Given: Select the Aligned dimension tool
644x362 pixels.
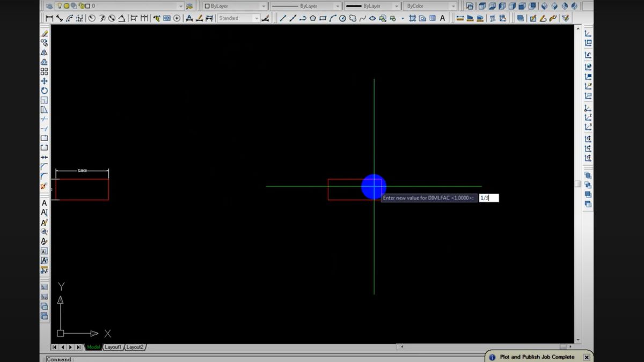Looking at the screenshot, I should tap(59, 18).
